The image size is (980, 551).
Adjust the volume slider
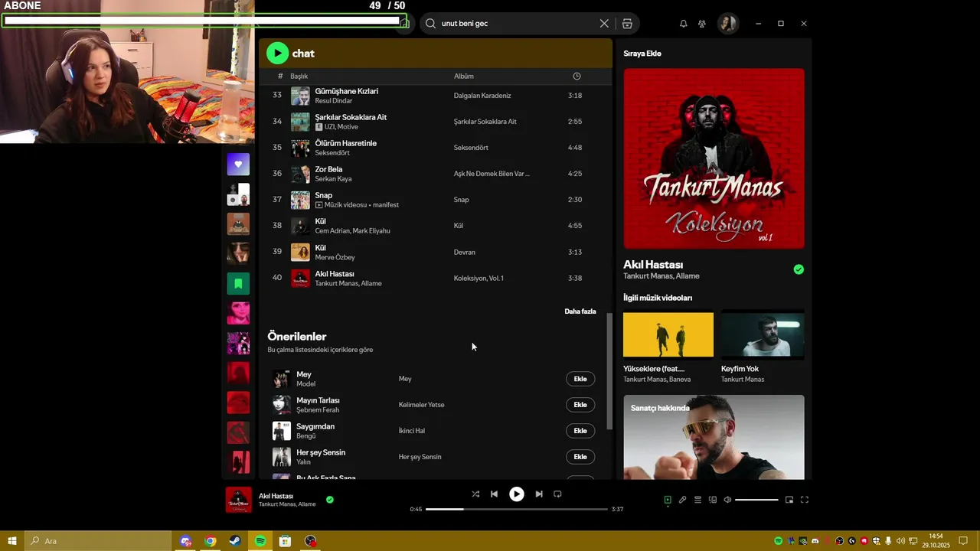tap(756, 500)
